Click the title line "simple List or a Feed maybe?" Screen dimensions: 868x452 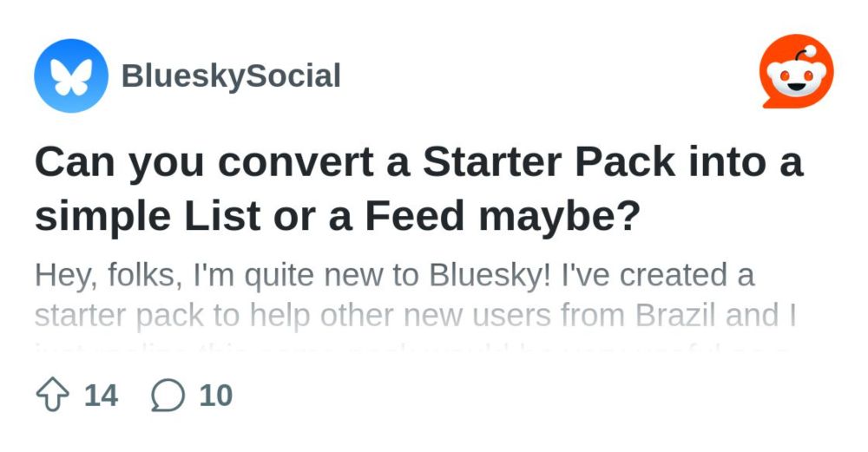[337, 216]
